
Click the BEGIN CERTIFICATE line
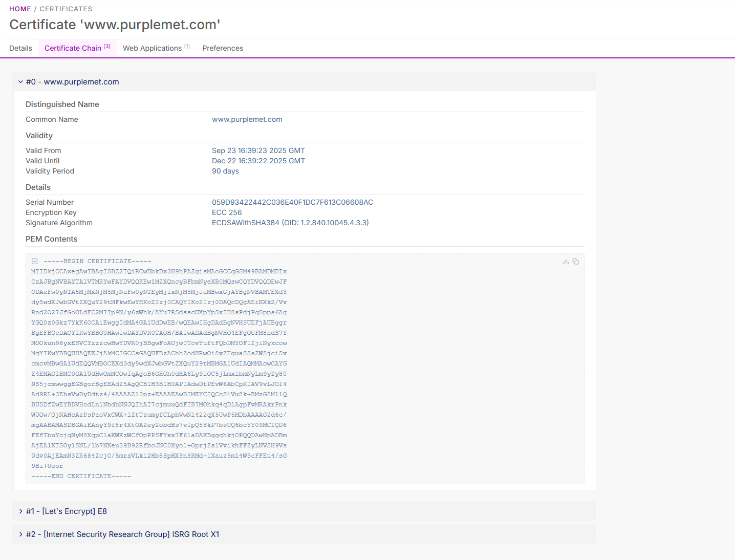(97, 261)
